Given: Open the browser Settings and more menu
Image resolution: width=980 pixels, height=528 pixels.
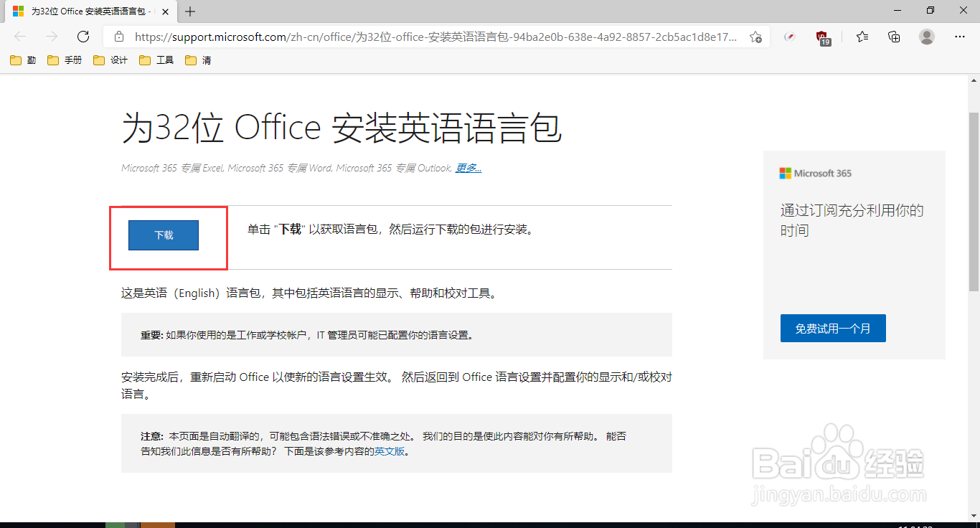Looking at the screenshot, I should coord(960,37).
